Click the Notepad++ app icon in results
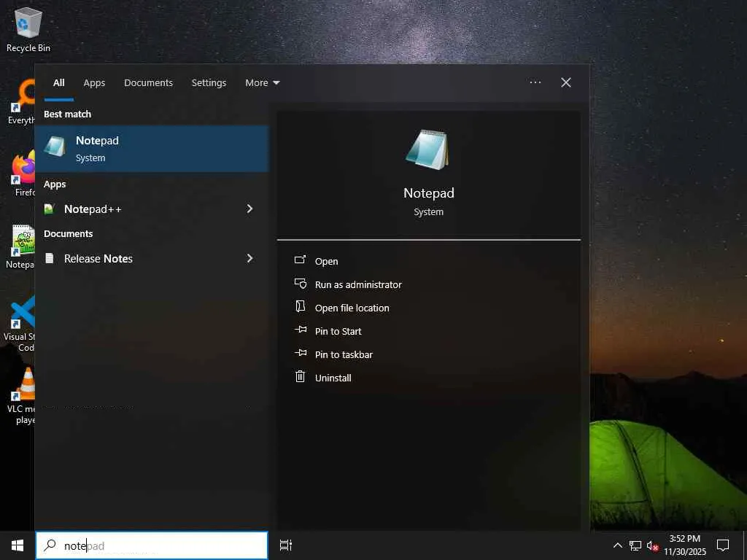This screenshot has width=747, height=560. coord(49,209)
